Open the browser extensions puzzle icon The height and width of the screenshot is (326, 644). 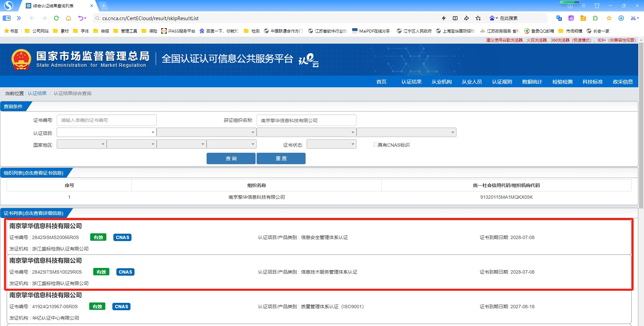point(596,18)
